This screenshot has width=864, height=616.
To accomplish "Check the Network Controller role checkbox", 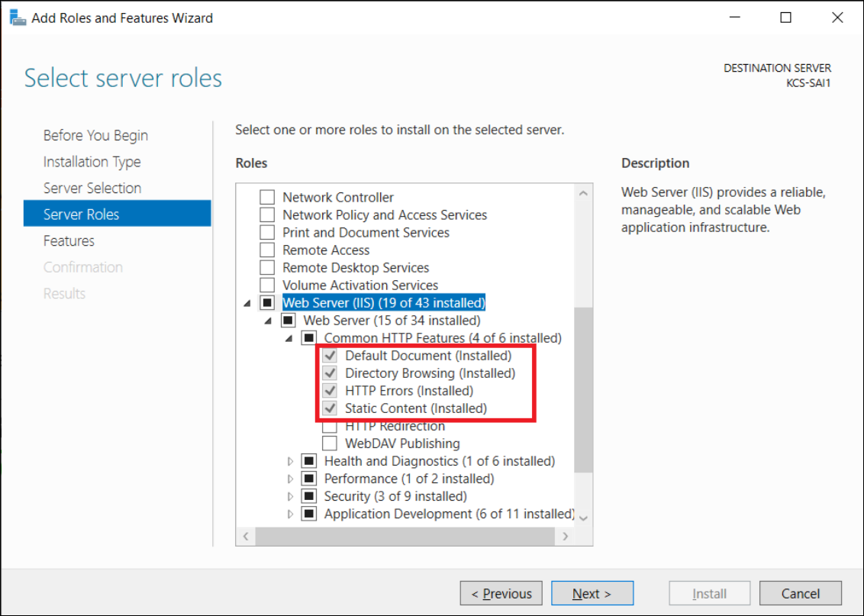I will (x=267, y=197).
